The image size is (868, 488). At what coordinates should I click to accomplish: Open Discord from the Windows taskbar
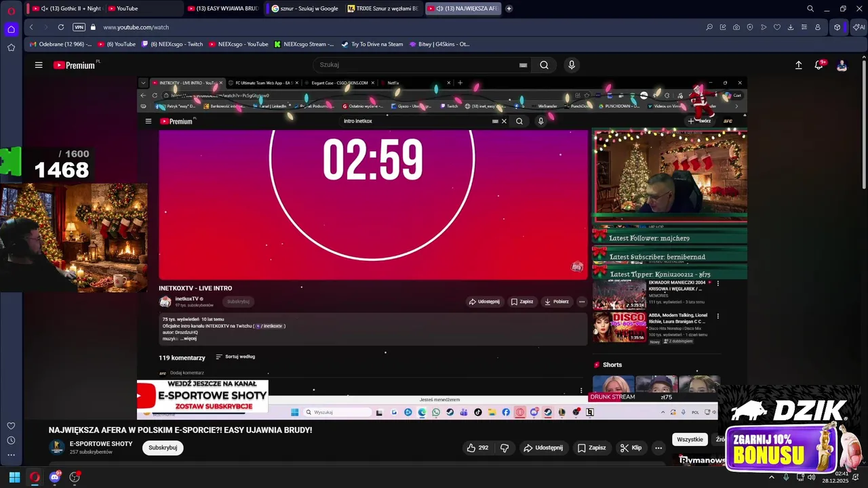pos(55,477)
